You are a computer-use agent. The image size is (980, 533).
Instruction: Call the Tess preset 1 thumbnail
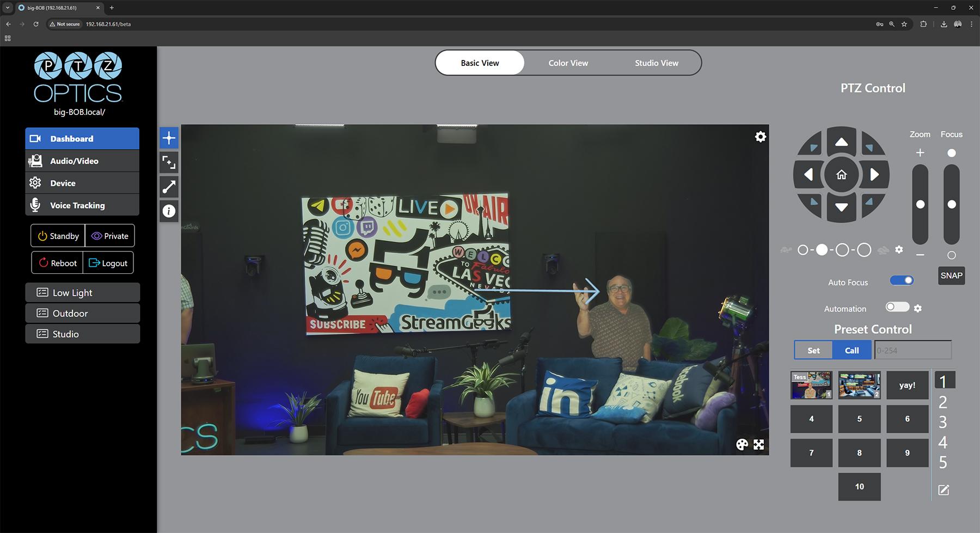811,385
